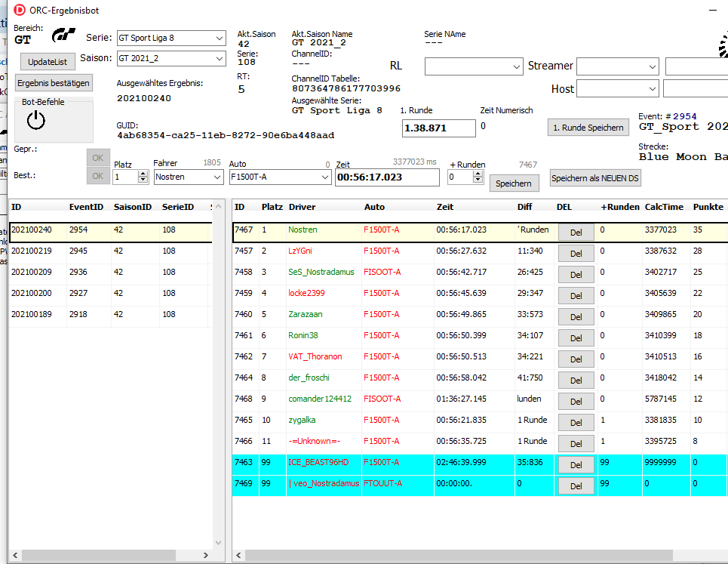Image resolution: width=728 pixels, height=564 pixels.
Task: Click the Gran Turismo logo icon
Action: 63,35
